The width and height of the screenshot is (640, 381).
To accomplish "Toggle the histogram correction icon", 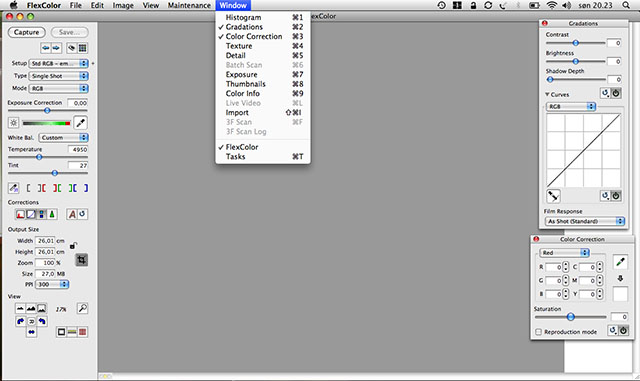I will pos(20,214).
